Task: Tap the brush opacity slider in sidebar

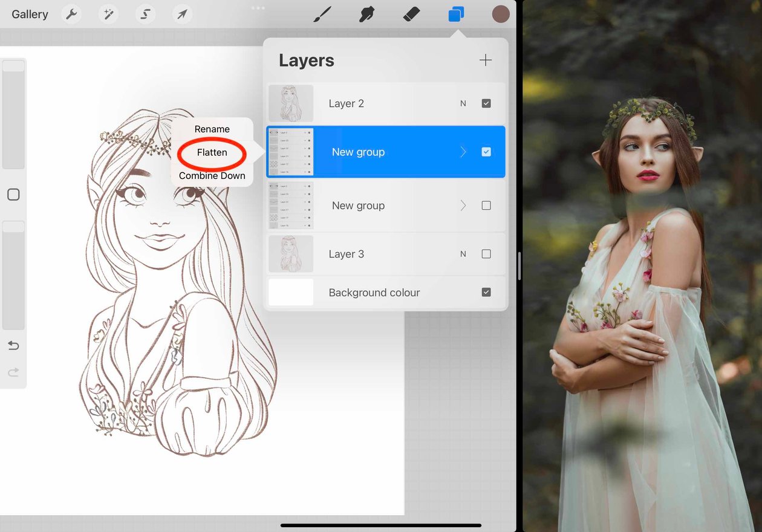Action: point(13,275)
